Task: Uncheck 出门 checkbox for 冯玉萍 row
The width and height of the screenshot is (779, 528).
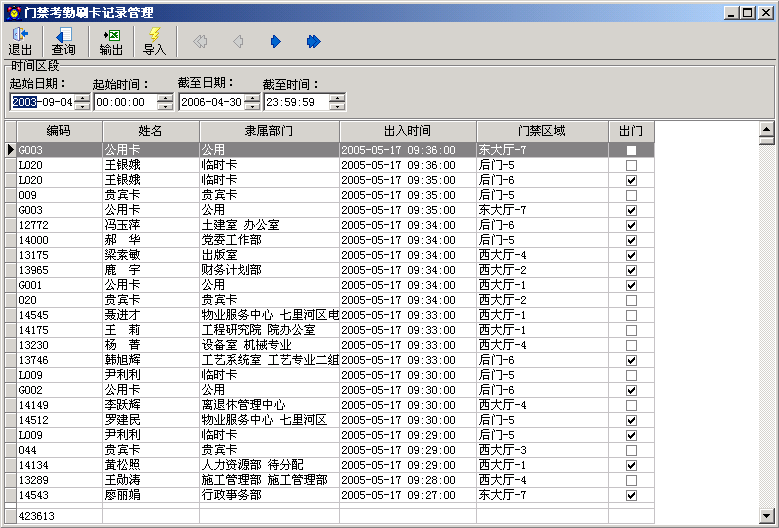Action: (631, 225)
